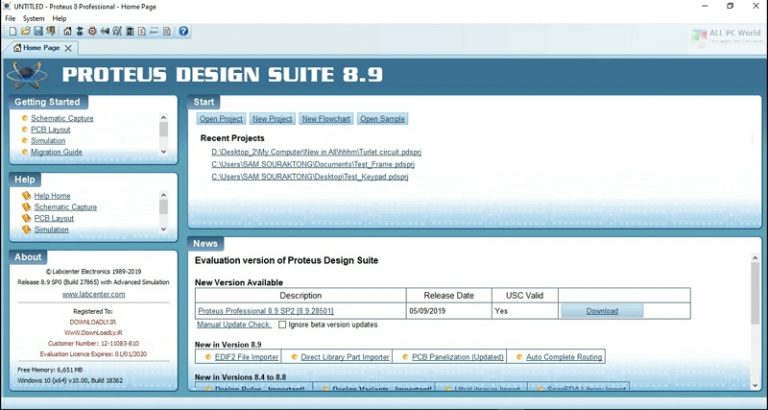
Task: Close the Home Page tab with its X
Action: 68,48
